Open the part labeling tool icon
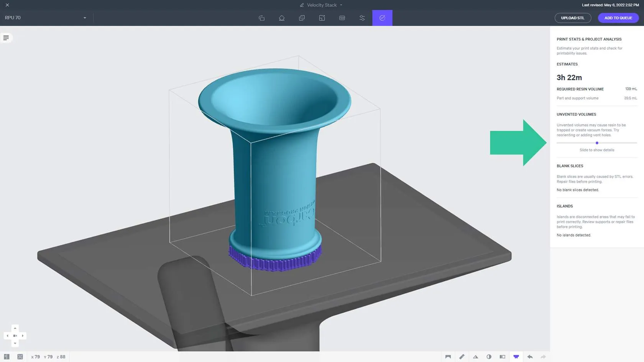644x362 pixels. click(342, 18)
